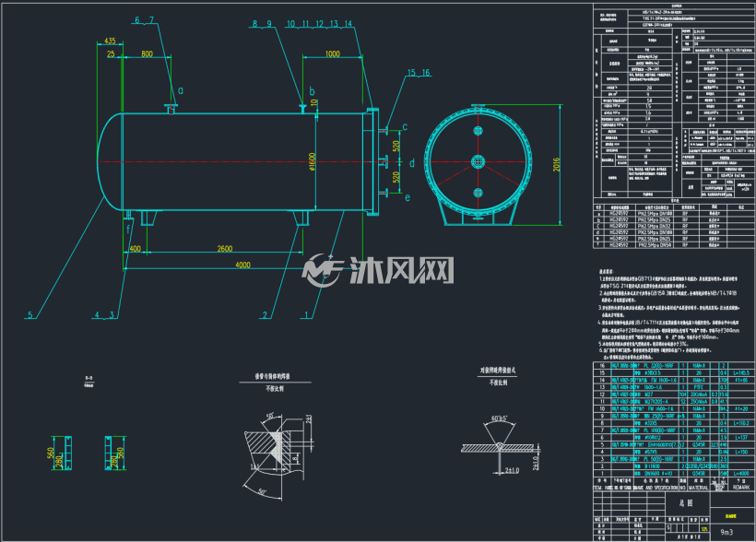Select nozzle label d at vessel centerline
The image size is (756, 542).
pyautogui.click(x=412, y=163)
